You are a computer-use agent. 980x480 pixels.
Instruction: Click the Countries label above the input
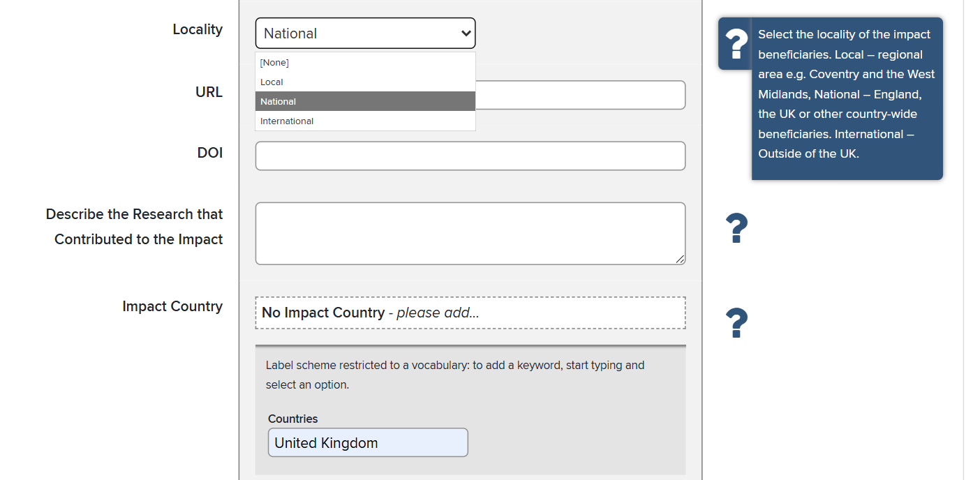pyautogui.click(x=292, y=419)
